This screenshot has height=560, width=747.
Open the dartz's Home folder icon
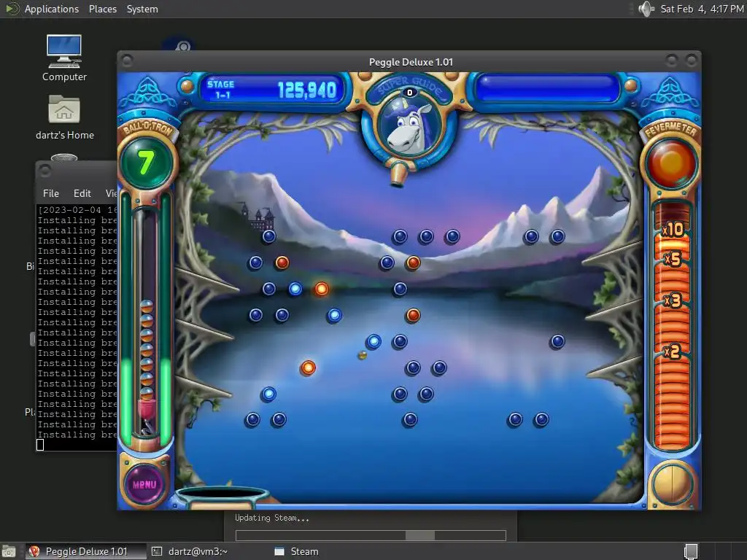[64, 117]
